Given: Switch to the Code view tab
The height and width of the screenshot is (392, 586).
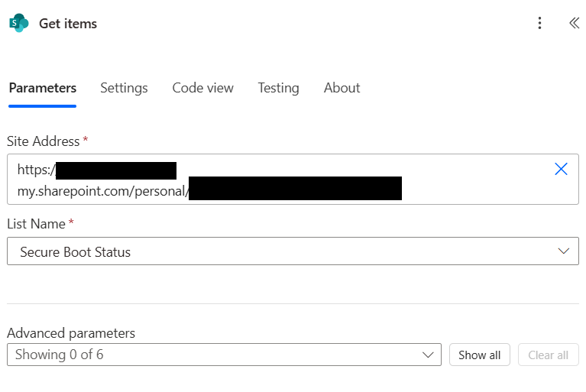Looking at the screenshot, I should click(202, 88).
